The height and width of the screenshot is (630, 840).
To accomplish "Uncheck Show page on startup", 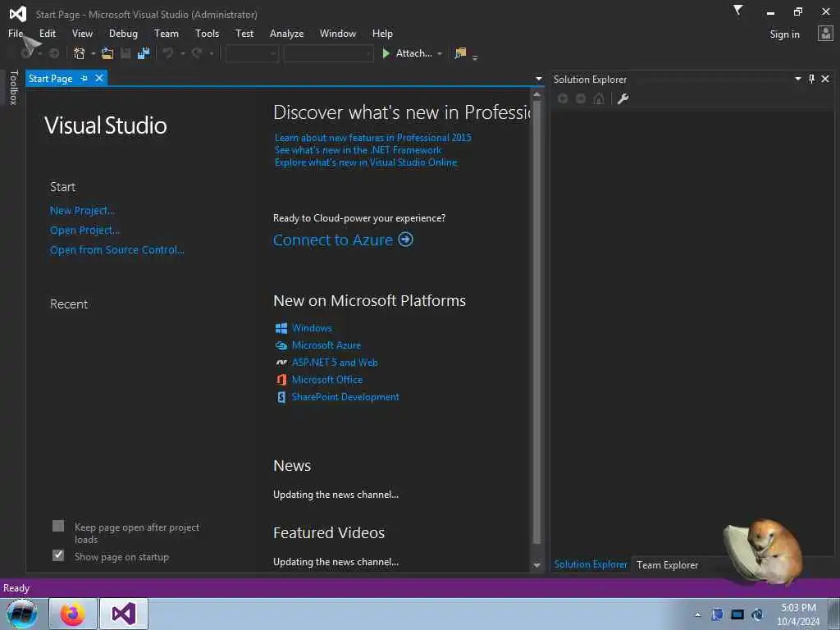I will tap(58, 555).
